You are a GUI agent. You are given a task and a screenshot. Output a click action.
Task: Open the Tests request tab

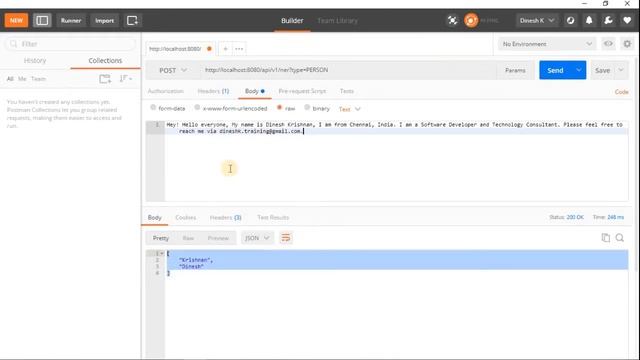[x=347, y=91]
